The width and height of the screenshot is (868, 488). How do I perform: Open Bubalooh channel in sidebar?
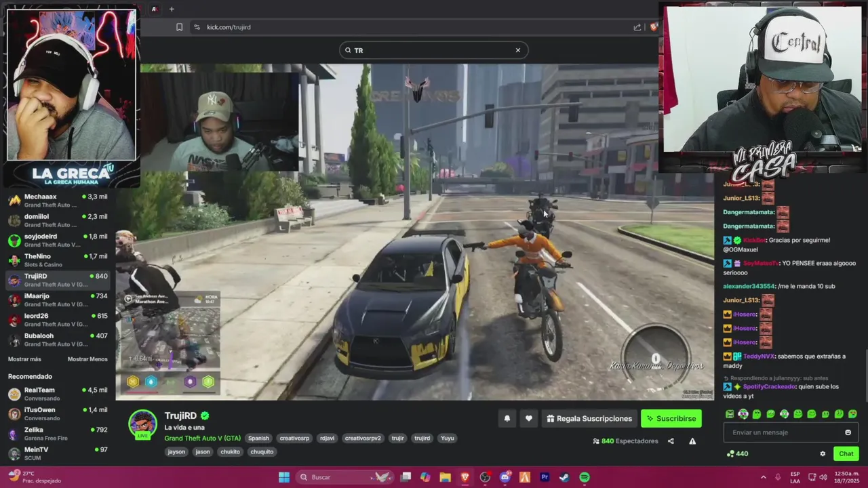click(58, 340)
